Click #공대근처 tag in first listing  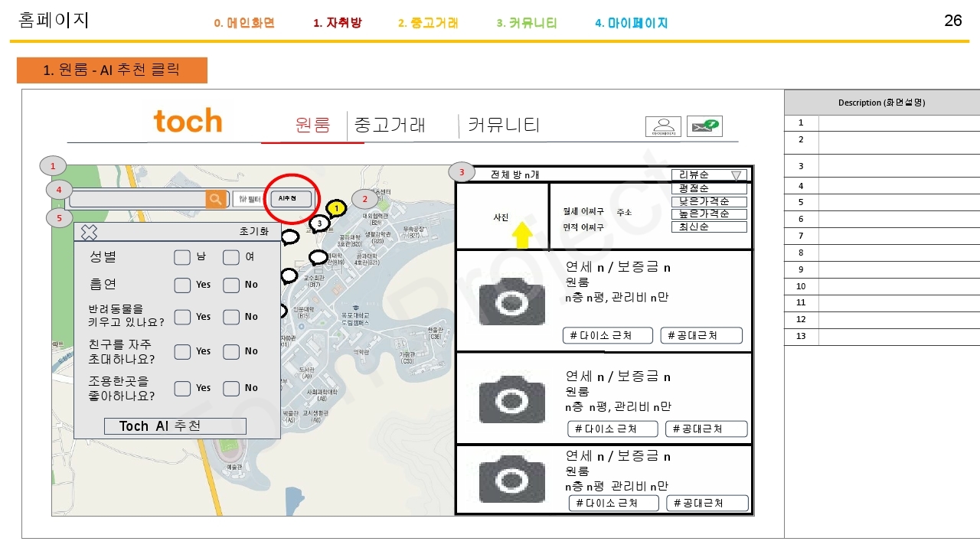point(701,335)
